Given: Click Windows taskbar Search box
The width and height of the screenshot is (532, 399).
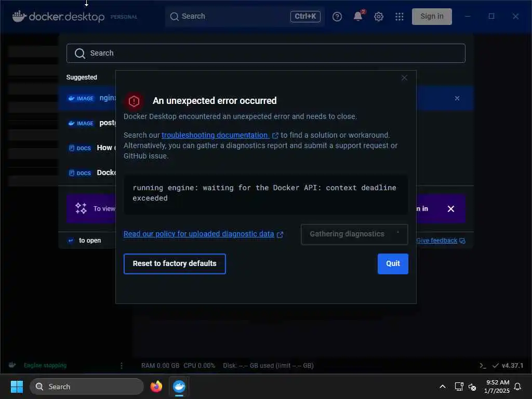Looking at the screenshot, I should [87, 387].
